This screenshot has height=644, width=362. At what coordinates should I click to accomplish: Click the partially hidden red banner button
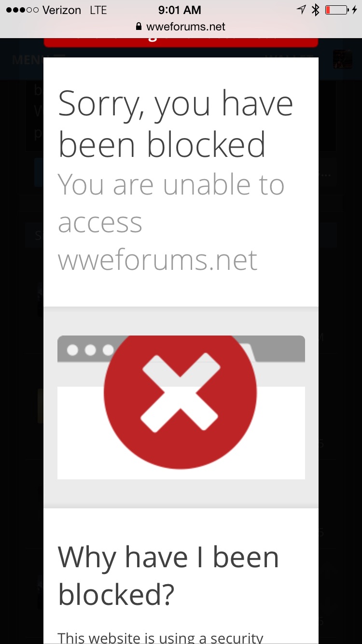tap(181, 42)
